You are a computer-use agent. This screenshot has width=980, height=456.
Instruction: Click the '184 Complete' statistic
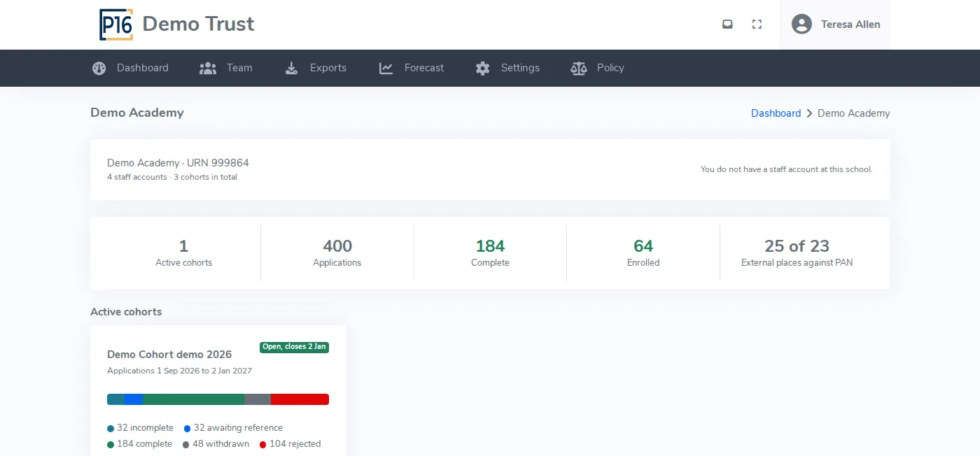pyautogui.click(x=490, y=253)
